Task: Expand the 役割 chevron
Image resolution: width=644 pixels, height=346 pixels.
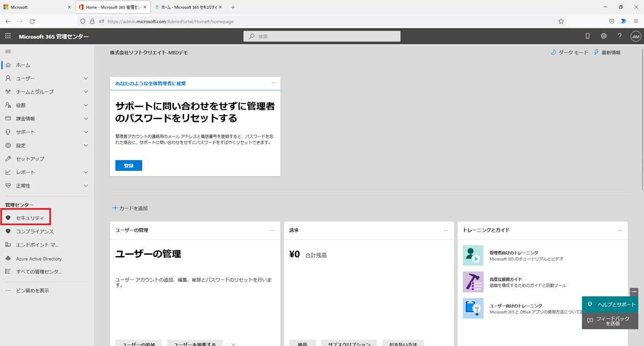Action: [x=86, y=105]
